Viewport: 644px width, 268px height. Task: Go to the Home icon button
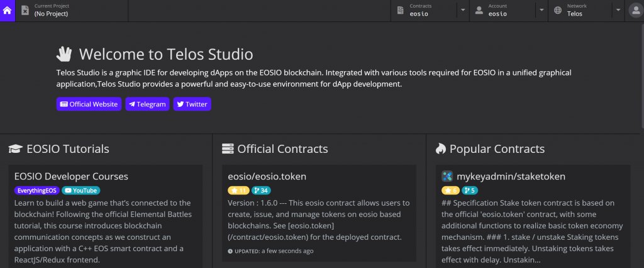pos(8,11)
